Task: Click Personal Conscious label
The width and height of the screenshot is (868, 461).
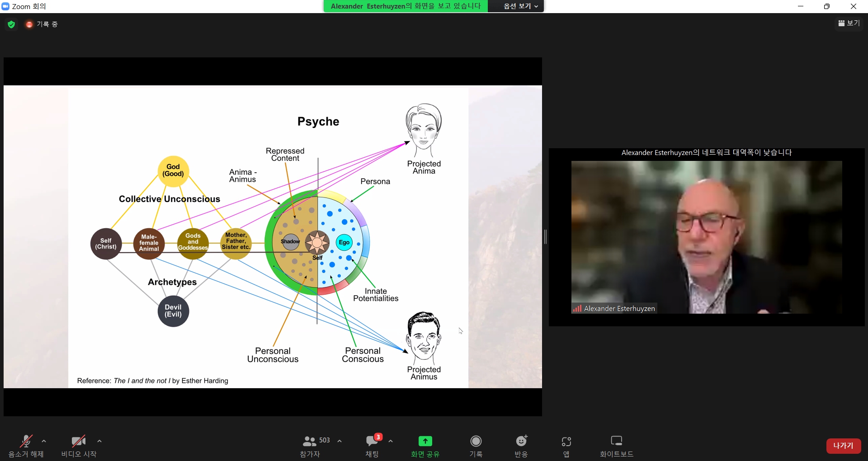Action: tap(363, 355)
